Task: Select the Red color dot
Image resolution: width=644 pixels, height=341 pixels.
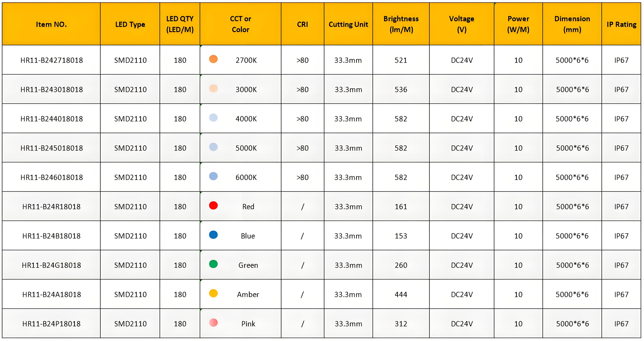Action: [x=213, y=205]
